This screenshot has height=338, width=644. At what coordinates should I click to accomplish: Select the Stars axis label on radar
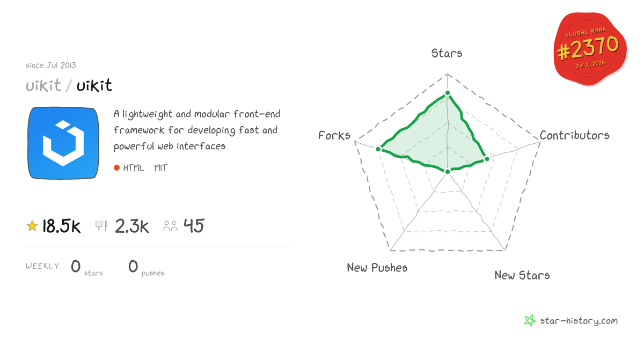(x=447, y=53)
